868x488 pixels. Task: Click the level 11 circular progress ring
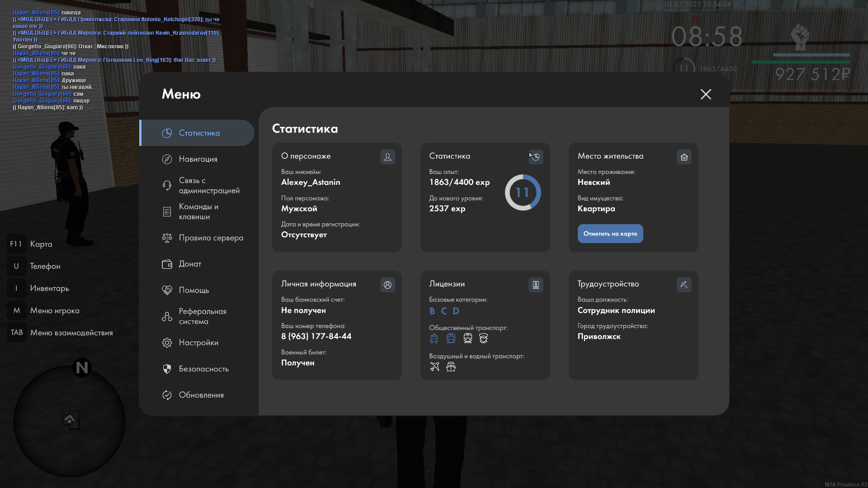(523, 192)
